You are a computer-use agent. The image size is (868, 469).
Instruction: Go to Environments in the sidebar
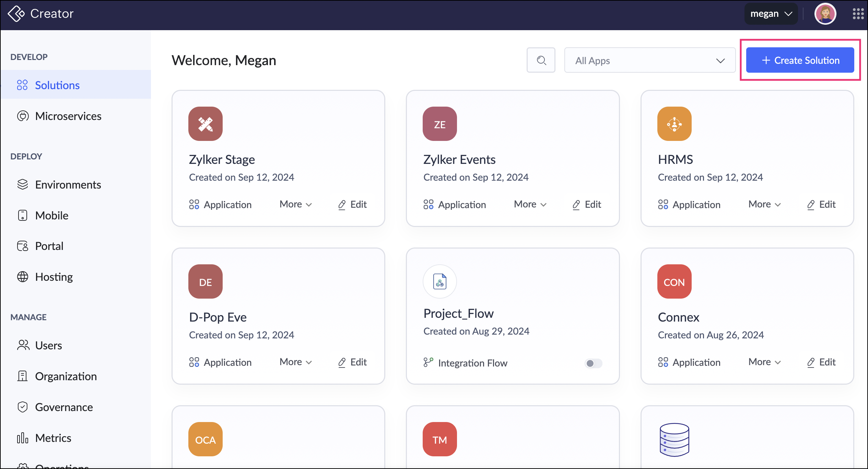click(68, 185)
